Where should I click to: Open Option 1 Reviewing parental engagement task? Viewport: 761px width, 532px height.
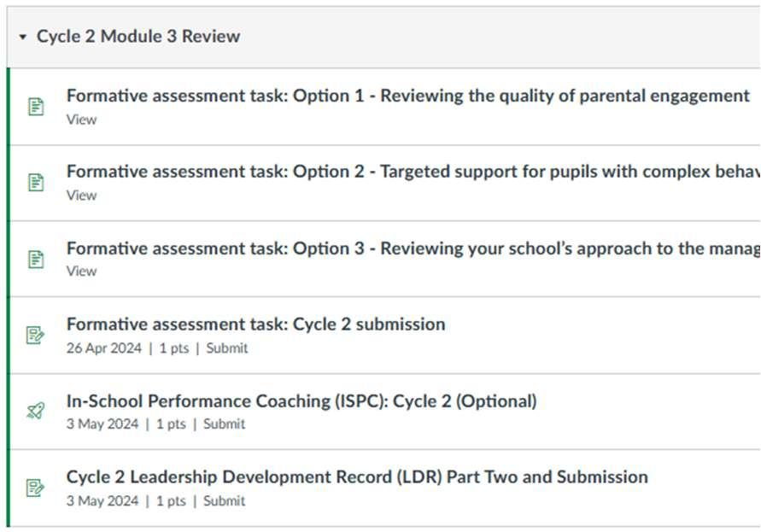click(x=407, y=96)
